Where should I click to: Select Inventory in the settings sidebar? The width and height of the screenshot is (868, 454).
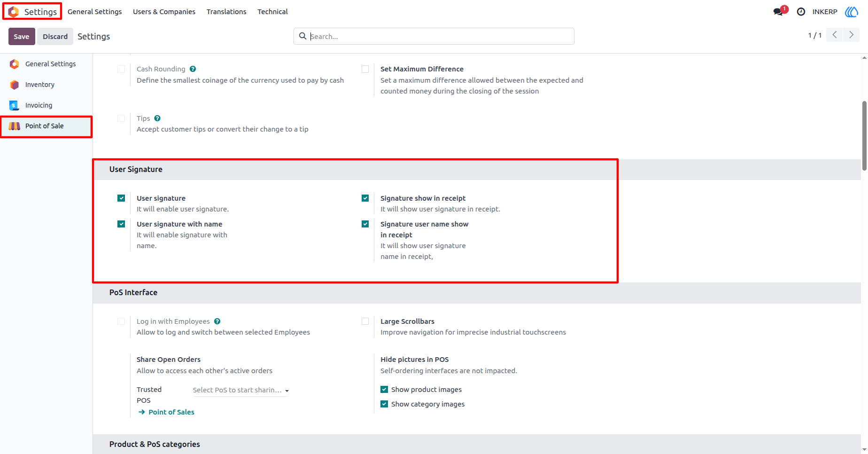point(46,85)
